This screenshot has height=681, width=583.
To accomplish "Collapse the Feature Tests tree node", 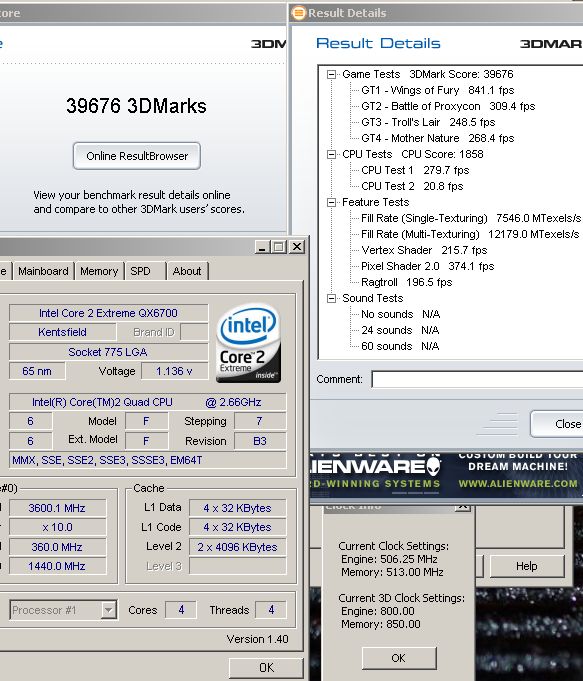I will [331, 202].
